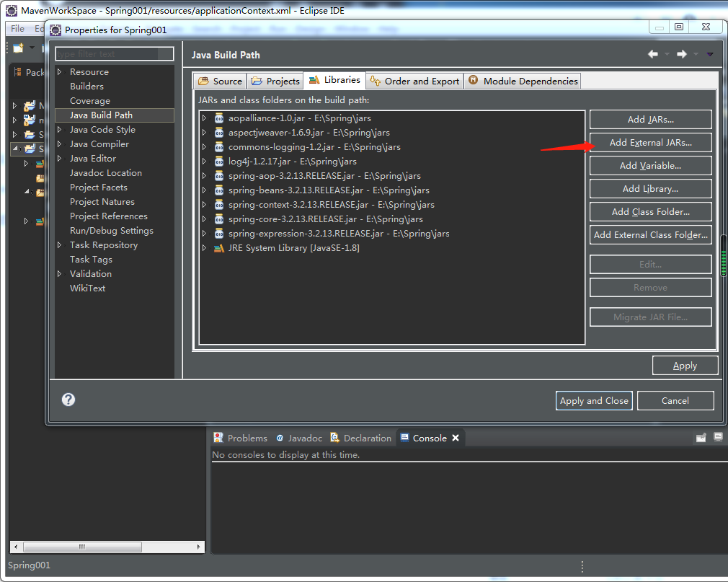Image resolution: width=728 pixels, height=582 pixels.
Task: Click JRE System Library books icon
Action: click(x=218, y=248)
